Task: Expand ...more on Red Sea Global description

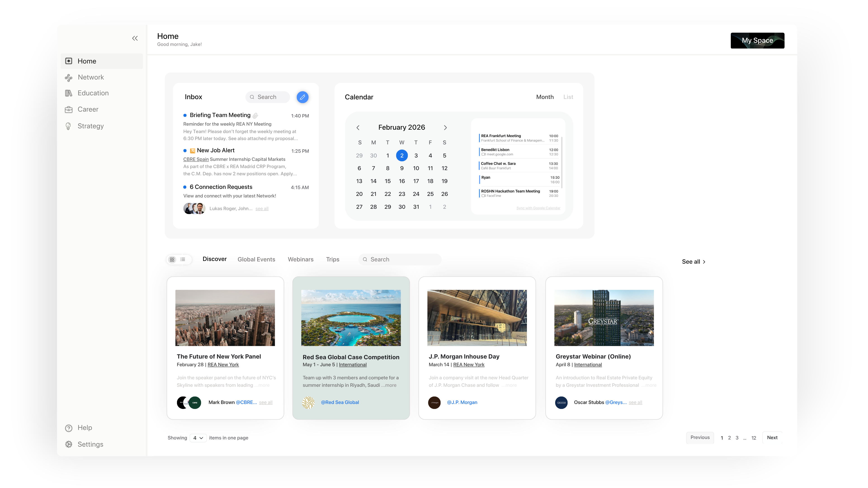Action: pyautogui.click(x=389, y=385)
